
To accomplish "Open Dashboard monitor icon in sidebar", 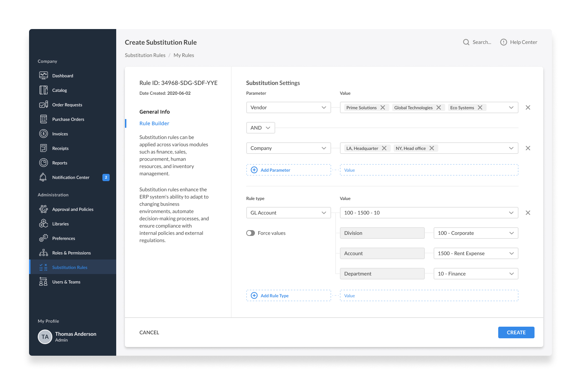I will point(44,75).
